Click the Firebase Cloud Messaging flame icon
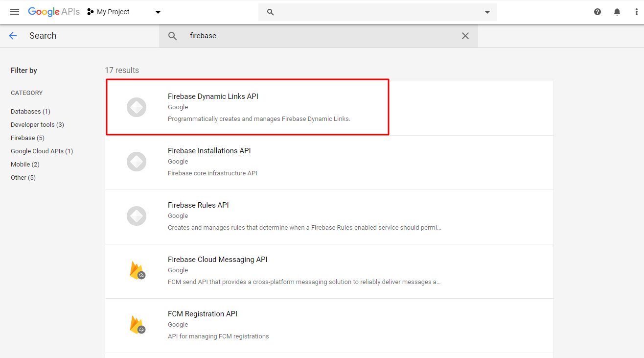 click(x=137, y=270)
